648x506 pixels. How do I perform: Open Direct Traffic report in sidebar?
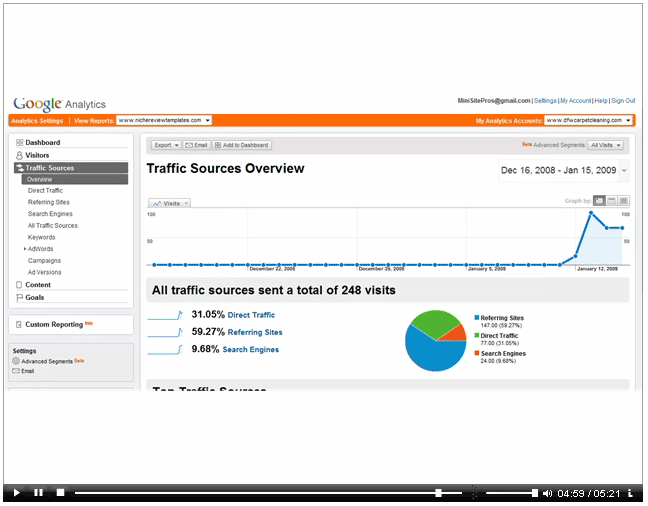tap(45, 191)
